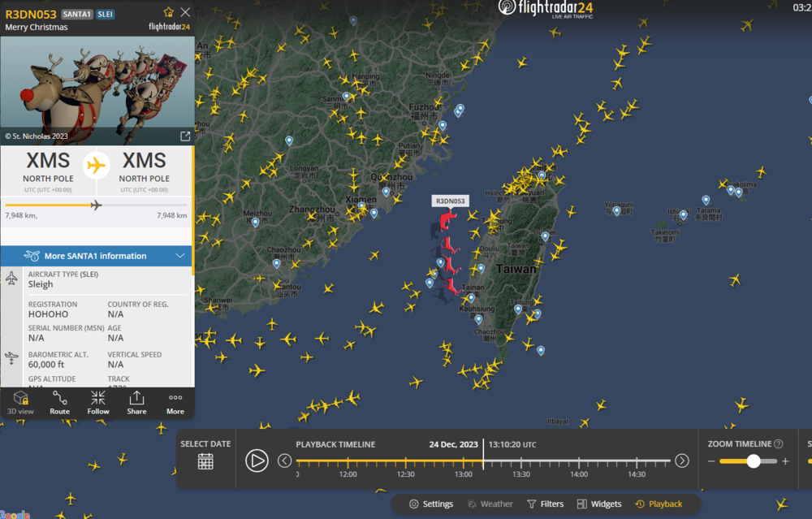Open the Settings menu
Image resolution: width=812 pixels, height=519 pixels.
coord(431,504)
